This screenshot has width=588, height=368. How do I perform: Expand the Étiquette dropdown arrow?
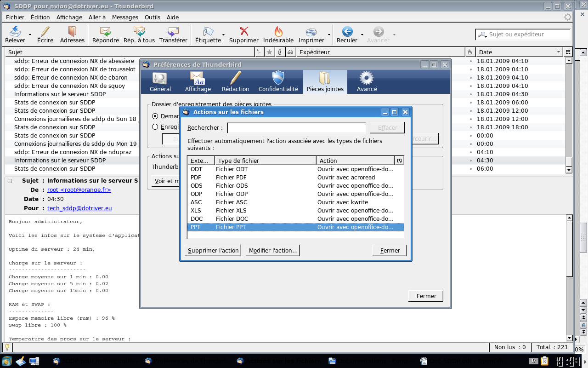click(224, 35)
